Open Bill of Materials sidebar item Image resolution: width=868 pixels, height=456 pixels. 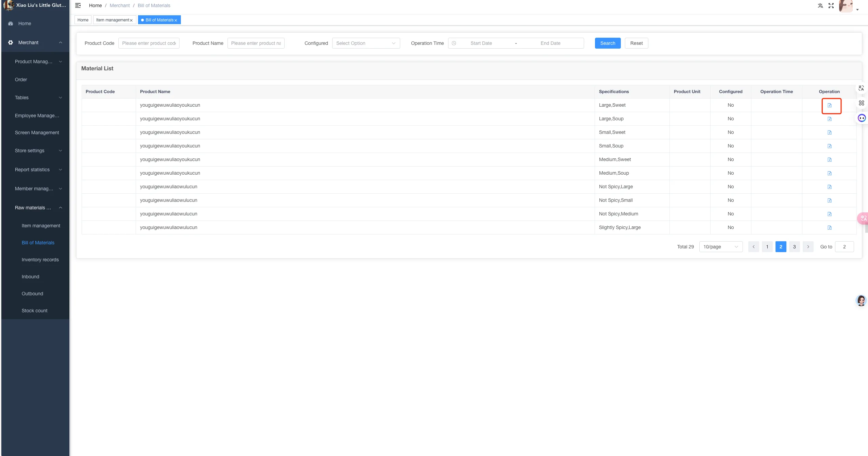[38, 243]
